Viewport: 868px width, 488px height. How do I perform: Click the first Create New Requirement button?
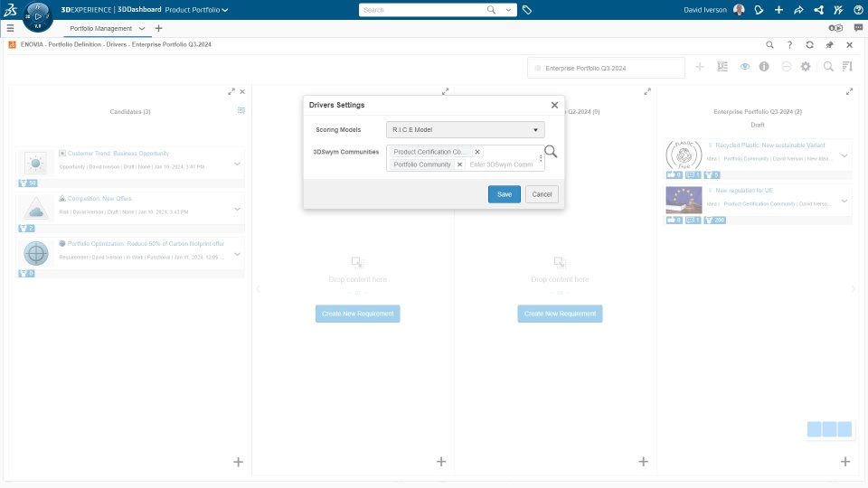[358, 314]
